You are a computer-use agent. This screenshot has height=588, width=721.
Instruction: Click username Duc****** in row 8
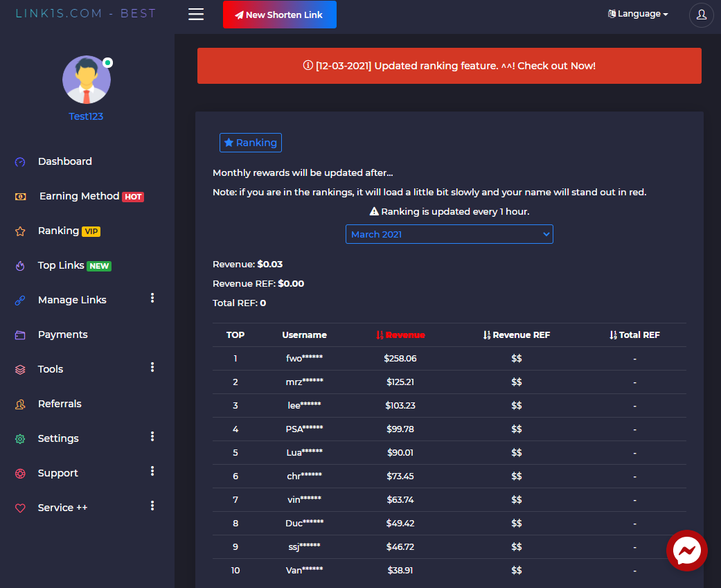[305, 523]
